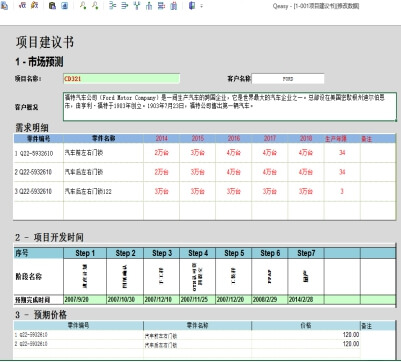Click date cell 2007/9/20
This screenshot has width=401, height=362.
pos(85,300)
